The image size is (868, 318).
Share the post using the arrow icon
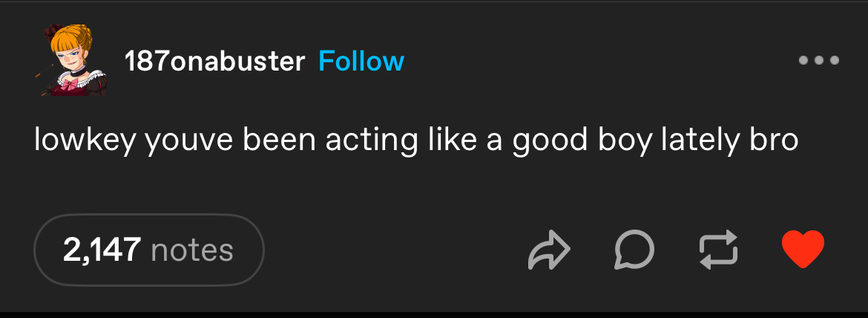tap(549, 250)
